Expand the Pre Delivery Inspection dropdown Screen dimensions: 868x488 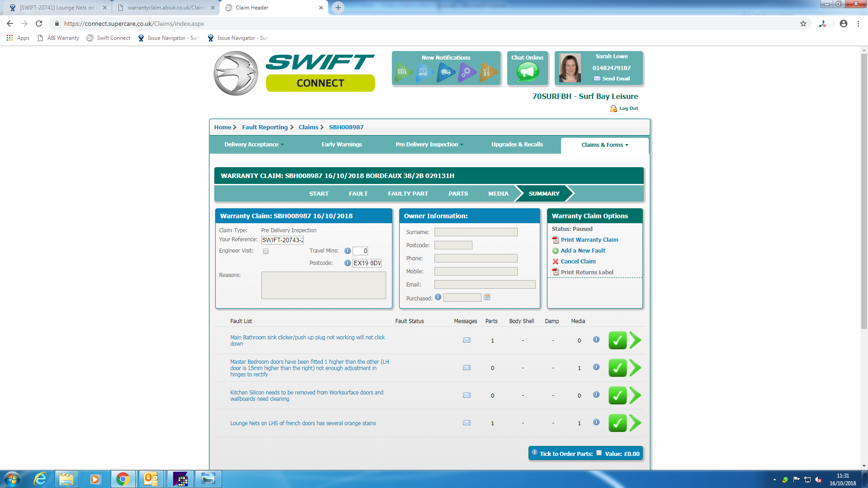point(429,145)
